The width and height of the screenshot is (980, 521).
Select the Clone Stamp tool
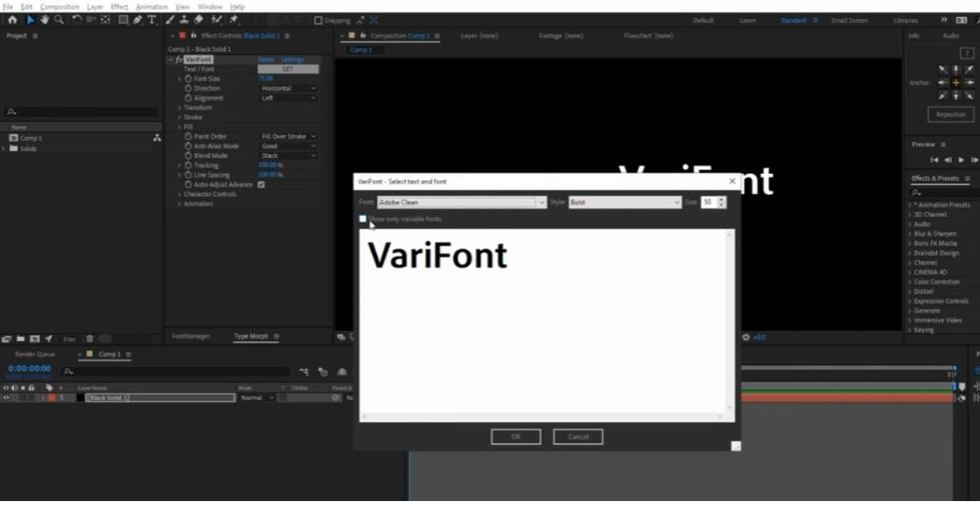click(x=184, y=20)
